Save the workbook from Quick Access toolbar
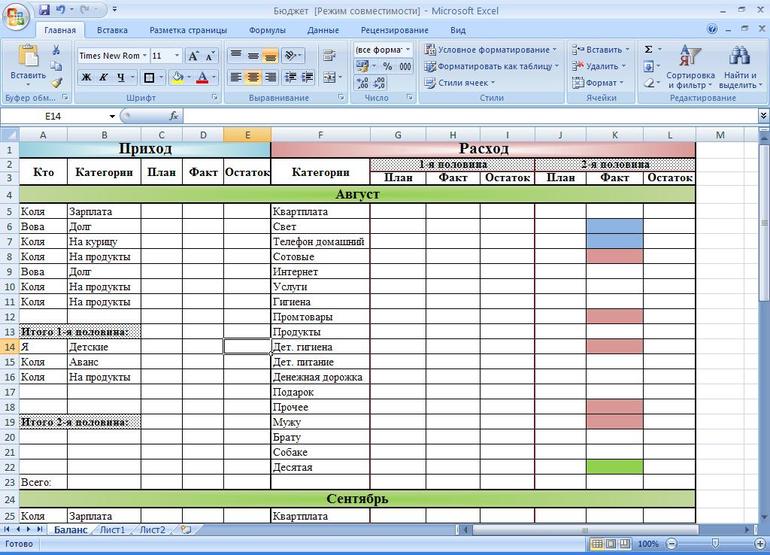Viewport: 770px width, 555px height. (x=44, y=10)
